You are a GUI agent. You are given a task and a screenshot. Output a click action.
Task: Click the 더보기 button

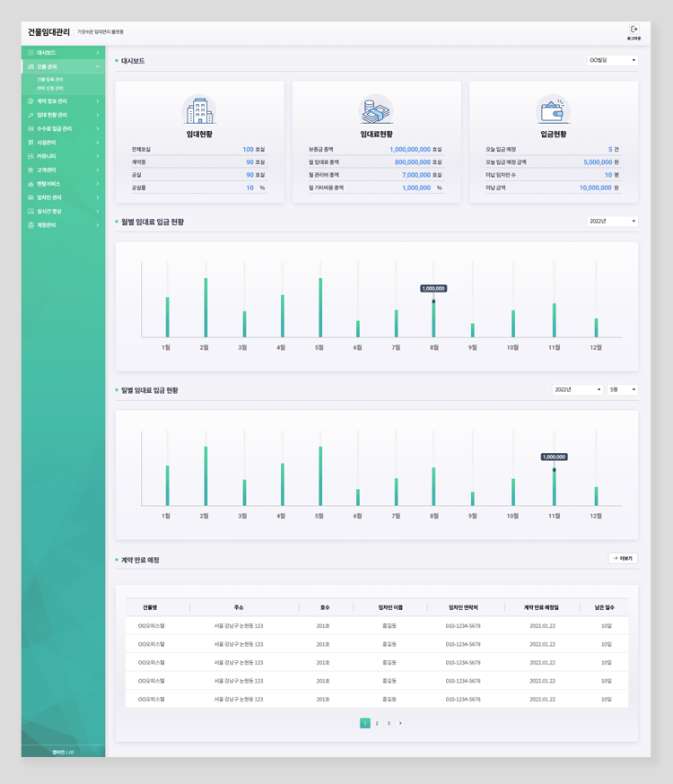[x=623, y=558]
